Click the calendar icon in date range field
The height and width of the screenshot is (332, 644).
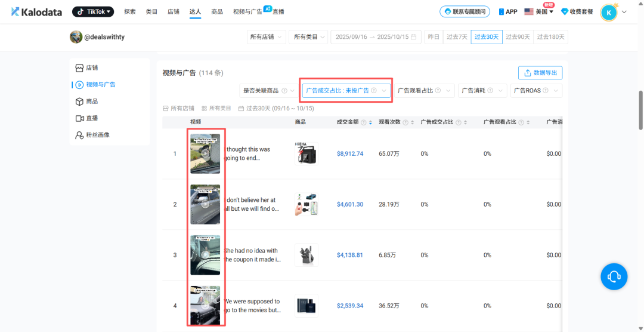pyautogui.click(x=414, y=37)
